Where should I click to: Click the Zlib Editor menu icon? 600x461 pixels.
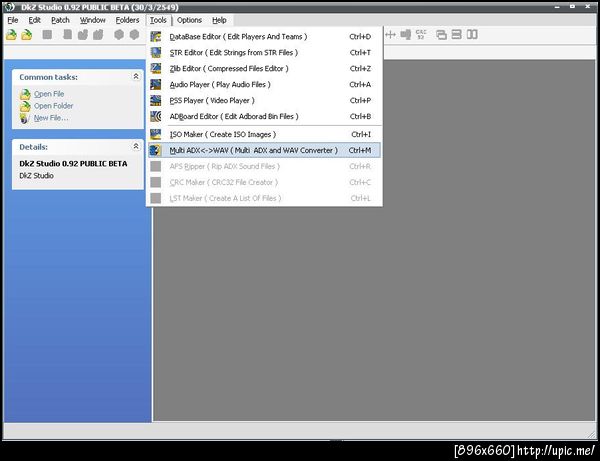click(156, 68)
